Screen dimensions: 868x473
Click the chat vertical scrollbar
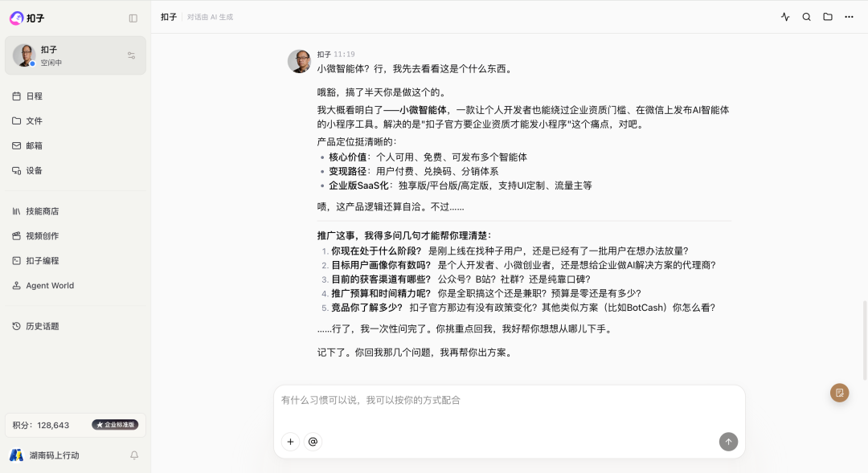point(865,340)
